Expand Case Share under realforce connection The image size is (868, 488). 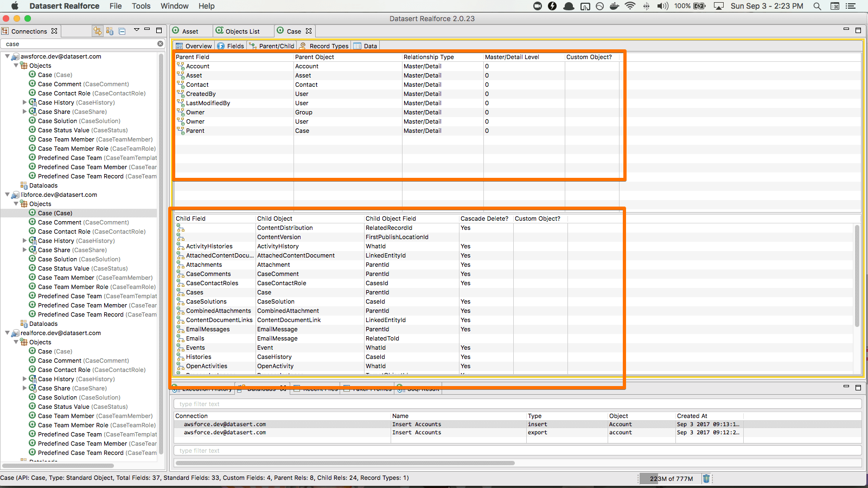[24, 388]
